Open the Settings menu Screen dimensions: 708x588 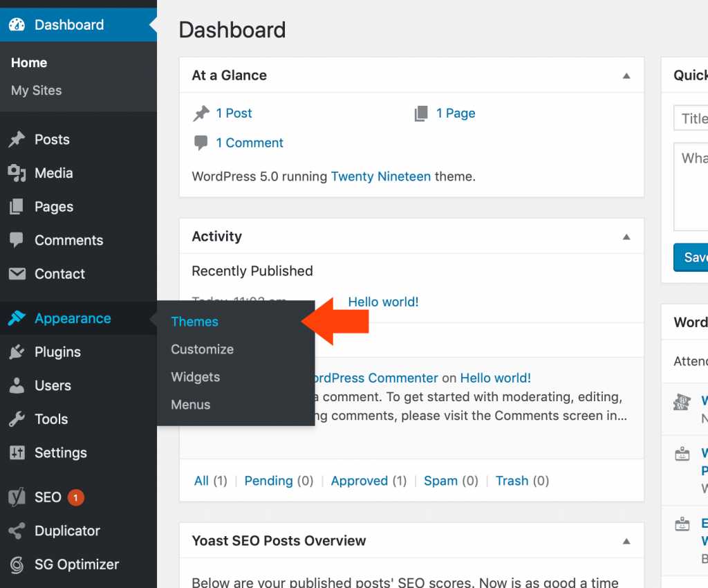pyautogui.click(x=61, y=453)
